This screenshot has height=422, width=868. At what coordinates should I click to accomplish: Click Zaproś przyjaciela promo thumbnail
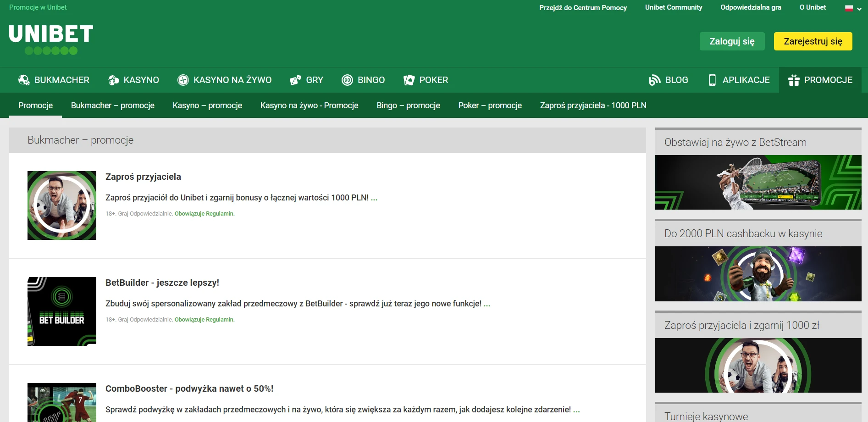tap(62, 205)
